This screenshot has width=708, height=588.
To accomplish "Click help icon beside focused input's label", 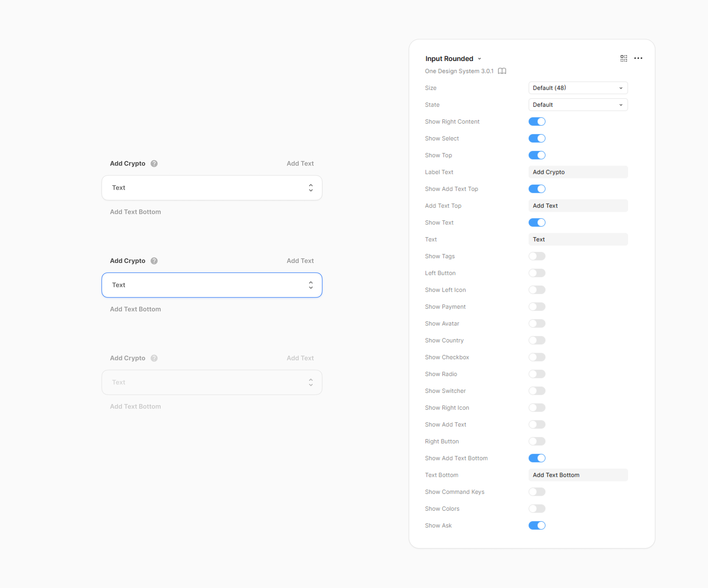I will [x=154, y=261].
